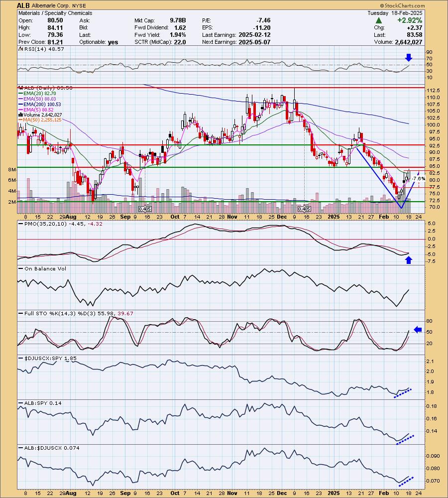Click the Open value 80.50
Viewport: 448px width, 498px height.
(x=55, y=20)
